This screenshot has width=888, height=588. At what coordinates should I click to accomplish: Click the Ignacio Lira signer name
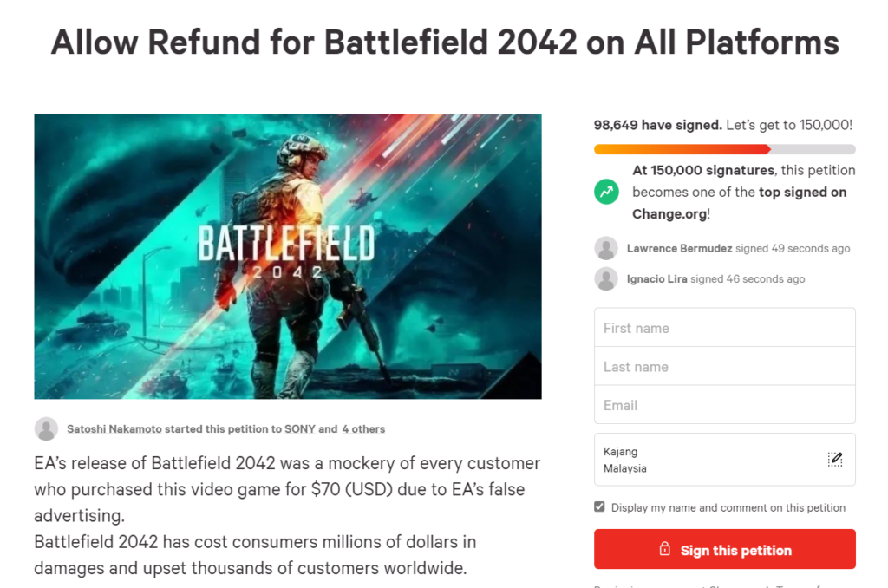click(657, 278)
